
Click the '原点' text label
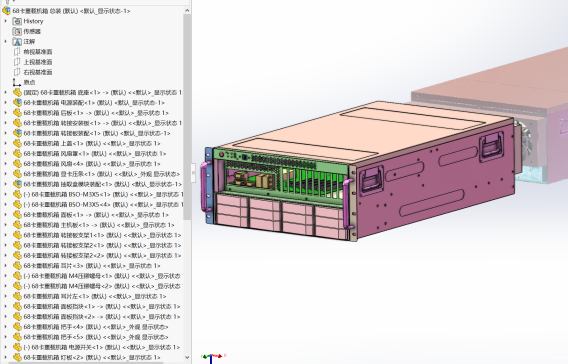[x=29, y=83]
